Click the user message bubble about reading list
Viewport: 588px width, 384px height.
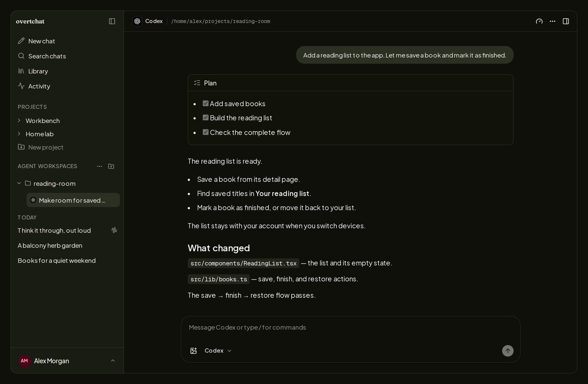[x=405, y=55]
